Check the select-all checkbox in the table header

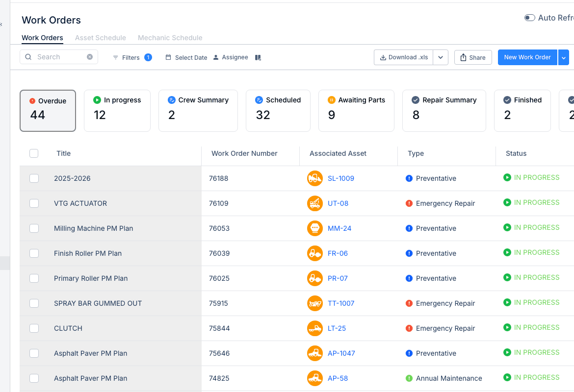coord(34,153)
